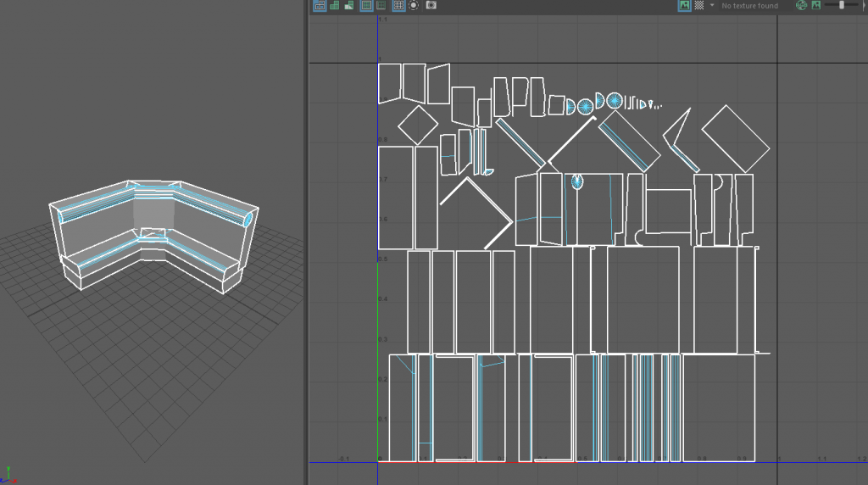Toggle wireframe UV shell display icon
Image resolution: width=868 pixels, height=485 pixels.
coord(320,5)
